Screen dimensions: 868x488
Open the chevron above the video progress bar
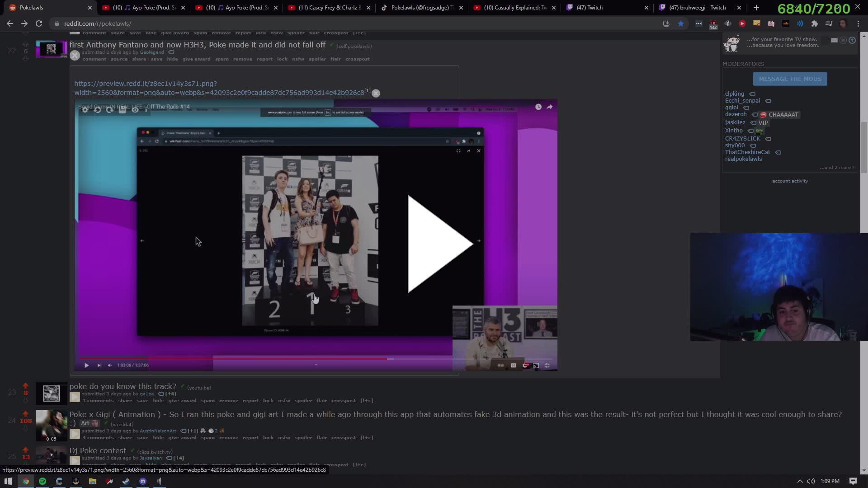(x=316, y=364)
